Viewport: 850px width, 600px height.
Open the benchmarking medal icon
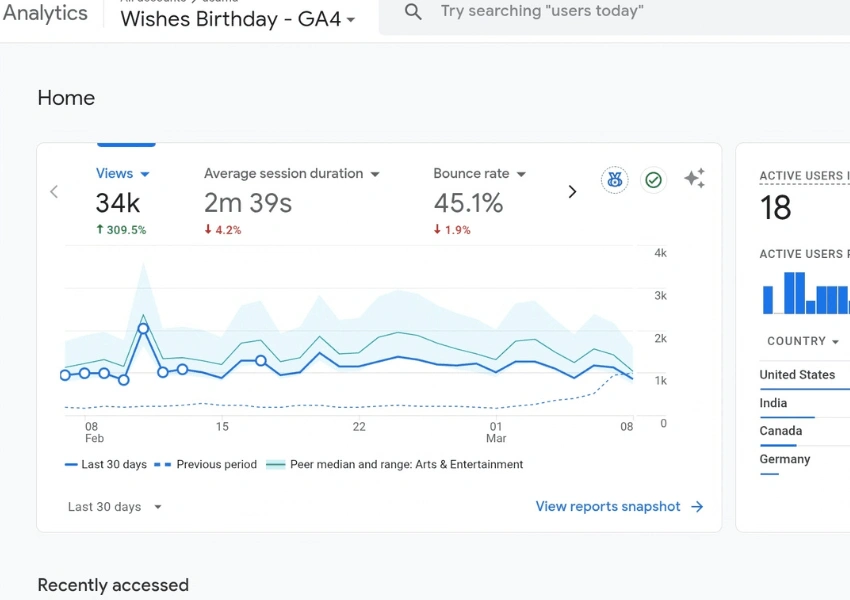(x=614, y=180)
